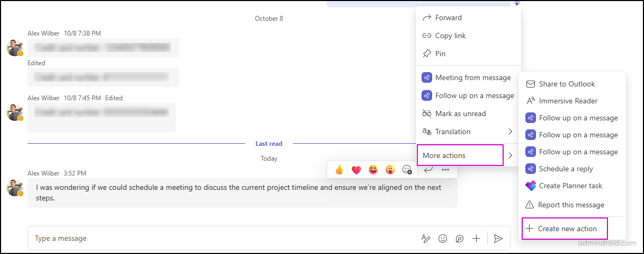Expand the More actions submenu arrow
Viewport: 644px width, 254px height.
coord(510,155)
